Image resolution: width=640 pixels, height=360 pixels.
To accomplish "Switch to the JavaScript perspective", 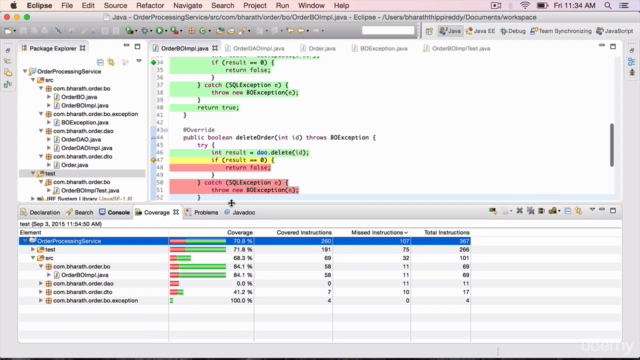I will pyautogui.click(x=615, y=31).
